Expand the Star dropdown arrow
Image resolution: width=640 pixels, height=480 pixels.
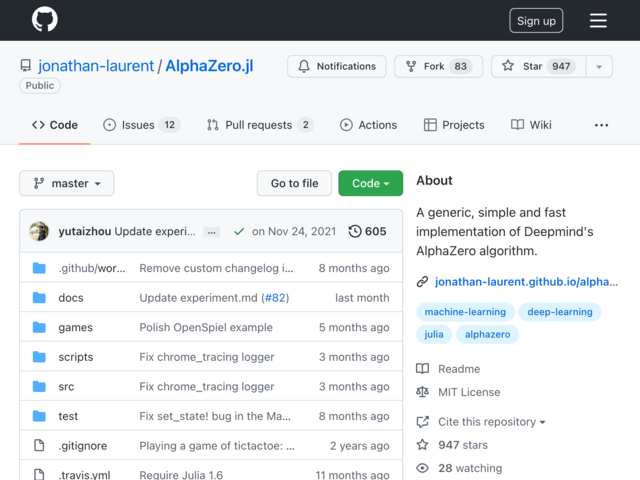(599, 67)
